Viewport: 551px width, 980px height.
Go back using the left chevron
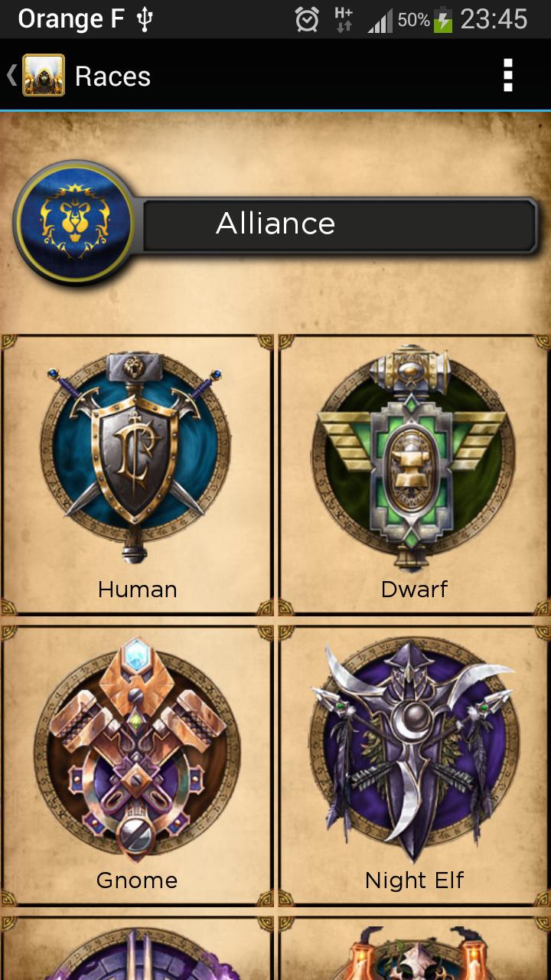[11, 75]
